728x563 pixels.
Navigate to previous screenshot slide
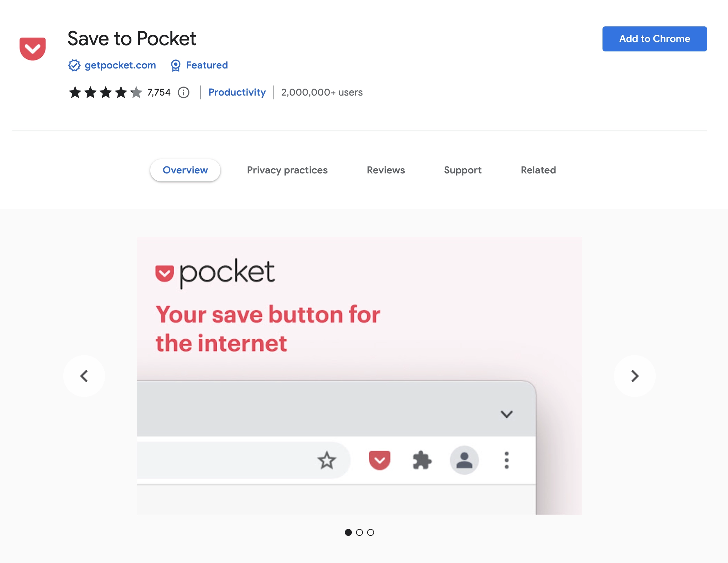point(84,376)
